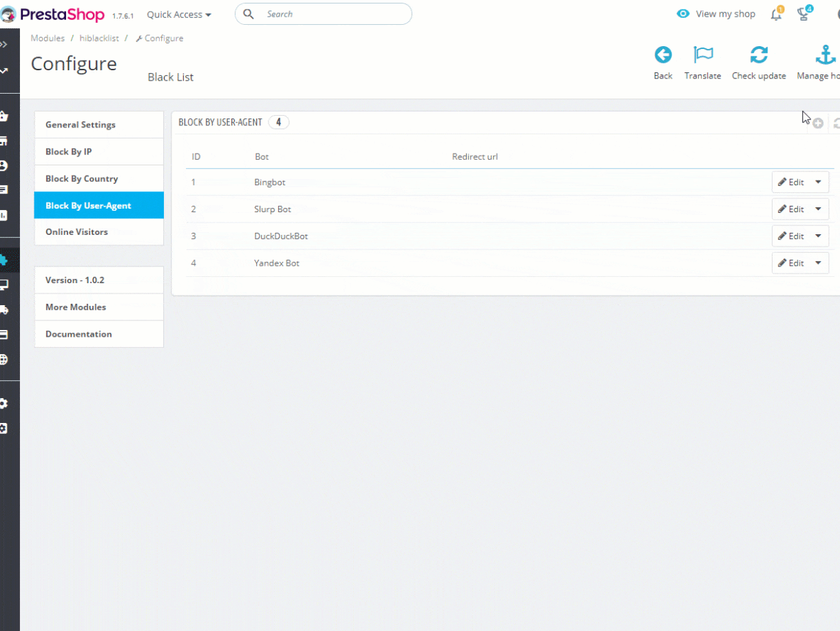Open the trophy merchant expertise icon
Image resolution: width=840 pixels, height=631 pixels.
[x=804, y=14]
